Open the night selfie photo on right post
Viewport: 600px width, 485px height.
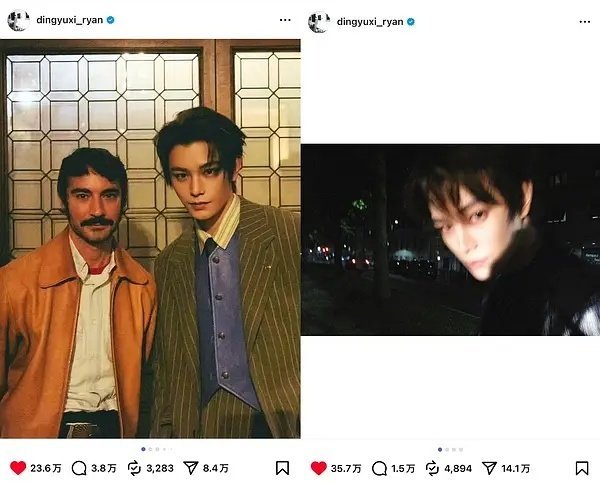pos(450,240)
